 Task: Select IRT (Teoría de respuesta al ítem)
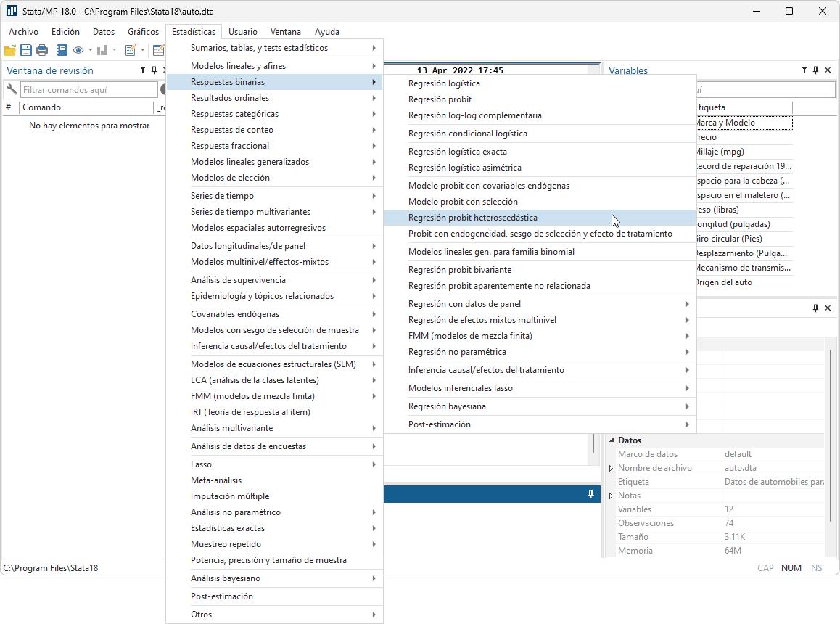tap(275, 412)
